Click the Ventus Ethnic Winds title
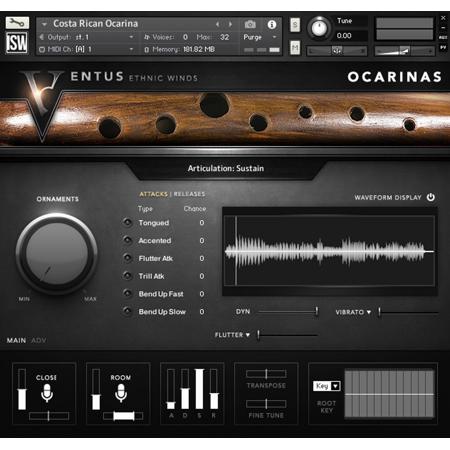This screenshot has width=450, height=450. click(133, 77)
